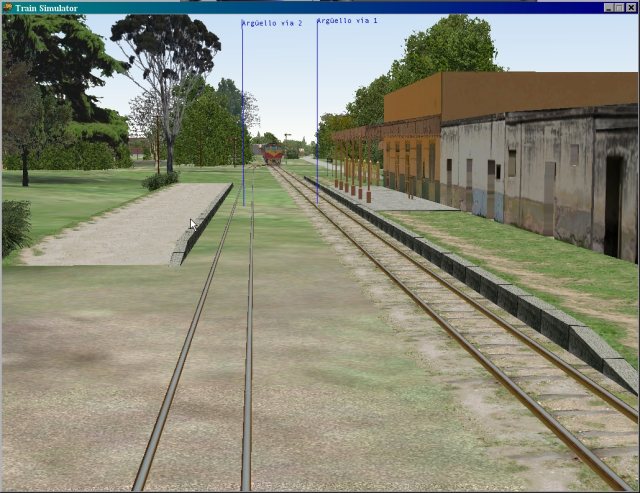Screen dimensions: 640x493
Task: Click the 'Argüello vía 2' siding label
Action: tap(273, 23)
